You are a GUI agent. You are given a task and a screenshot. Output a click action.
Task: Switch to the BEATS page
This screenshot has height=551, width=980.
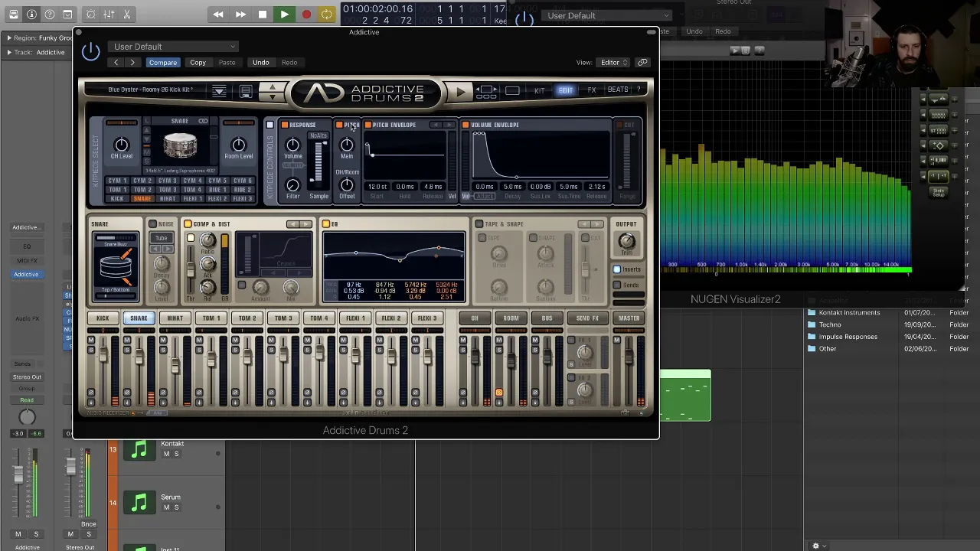[617, 90]
